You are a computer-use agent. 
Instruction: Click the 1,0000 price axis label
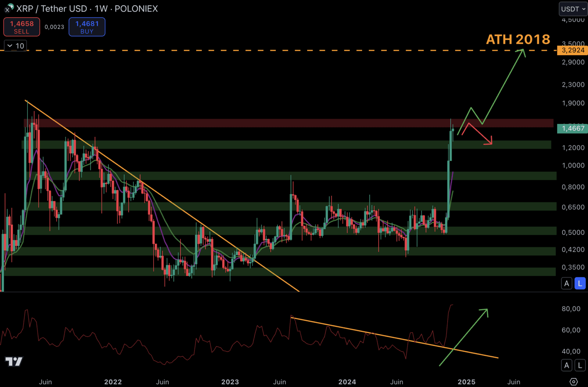[573, 166]
